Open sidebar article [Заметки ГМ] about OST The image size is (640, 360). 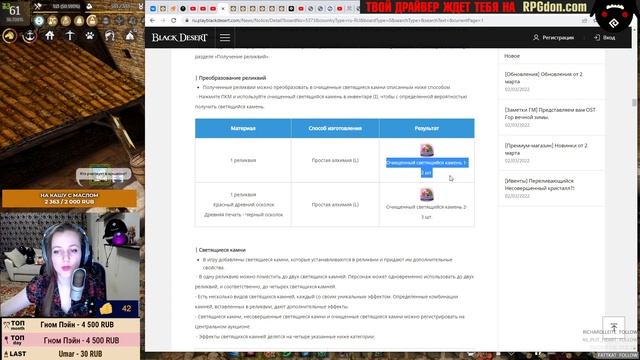click(x=550, y=113)
